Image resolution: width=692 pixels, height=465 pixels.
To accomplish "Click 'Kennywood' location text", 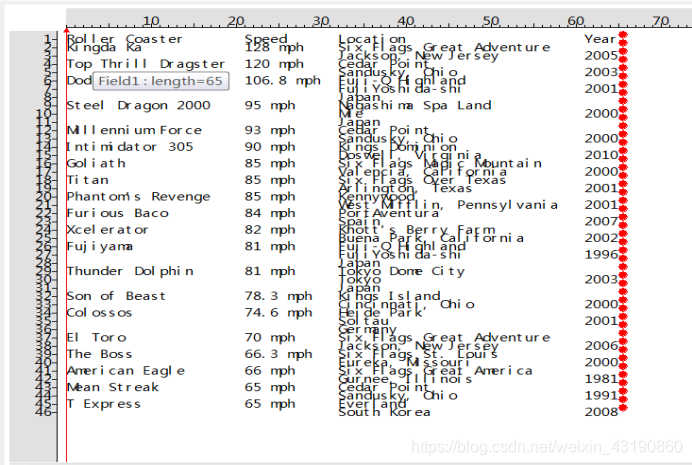I will tap(376, 196).
